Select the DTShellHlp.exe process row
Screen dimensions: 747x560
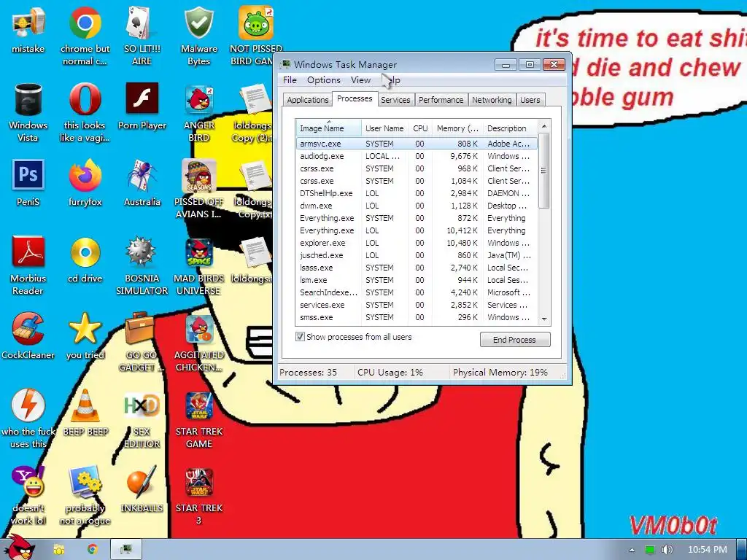(417, 193)
